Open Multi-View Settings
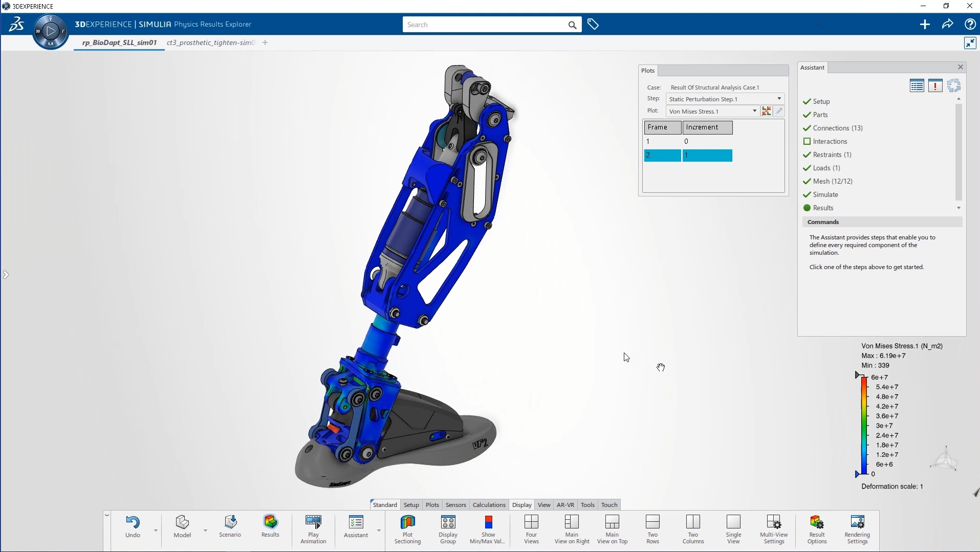 [774, 522]
